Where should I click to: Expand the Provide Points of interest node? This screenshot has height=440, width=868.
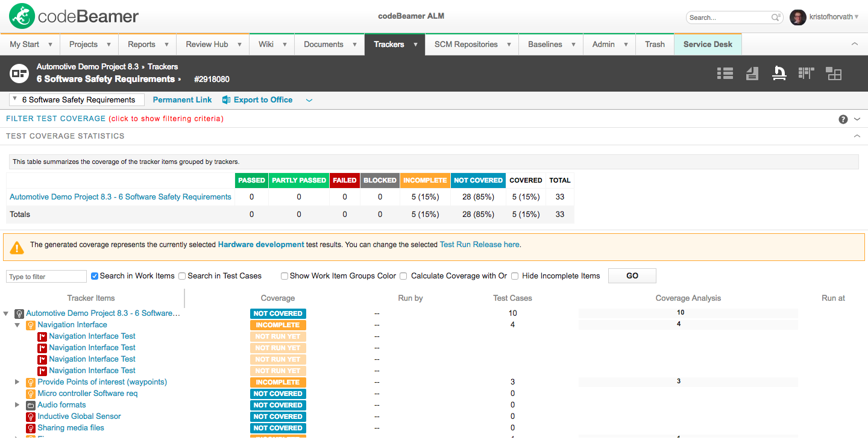click(17, 382)
